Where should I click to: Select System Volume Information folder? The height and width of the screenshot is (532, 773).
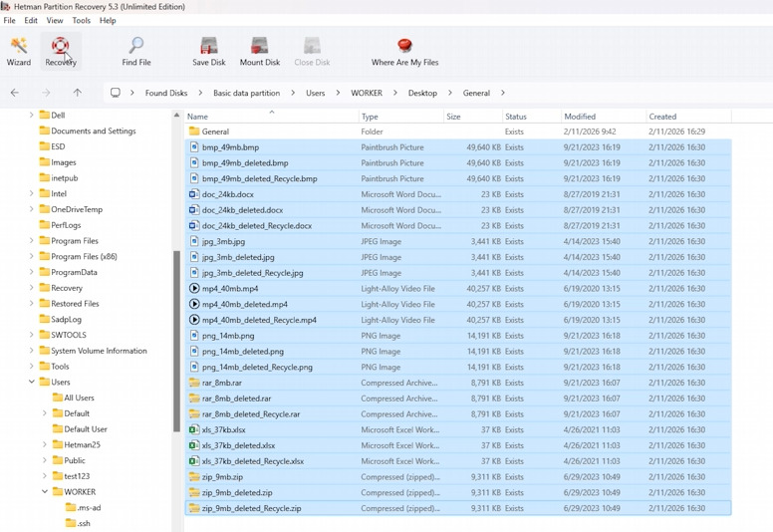99,351
